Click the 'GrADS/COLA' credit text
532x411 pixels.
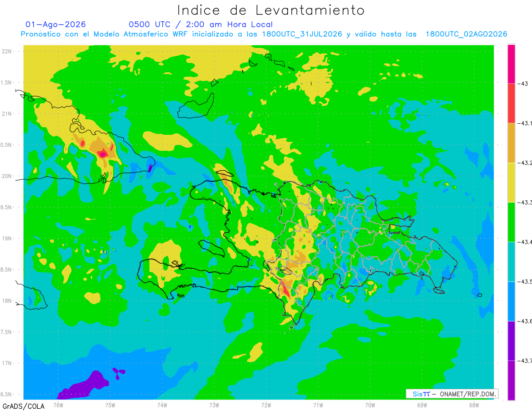[23, 406]
